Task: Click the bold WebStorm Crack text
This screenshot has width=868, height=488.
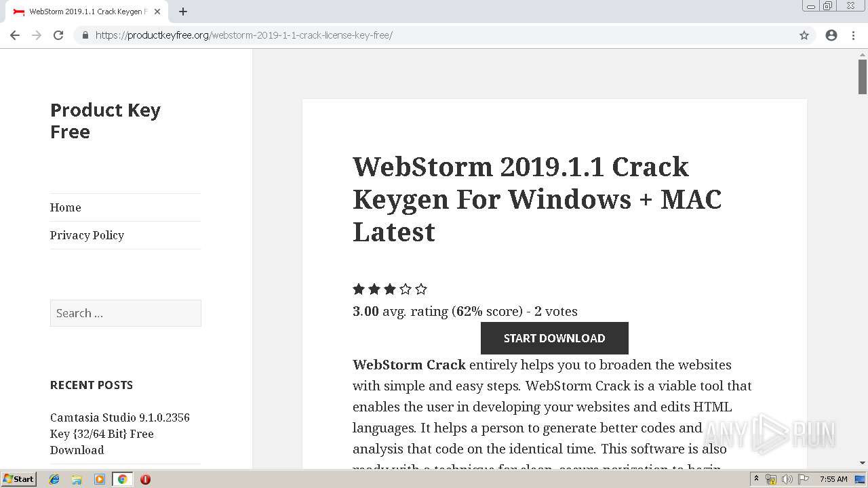Action: click(409, 365)
